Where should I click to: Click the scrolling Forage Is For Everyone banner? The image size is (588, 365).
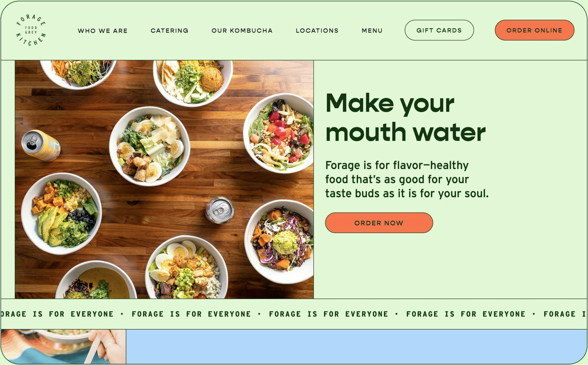tap(294, 314)
